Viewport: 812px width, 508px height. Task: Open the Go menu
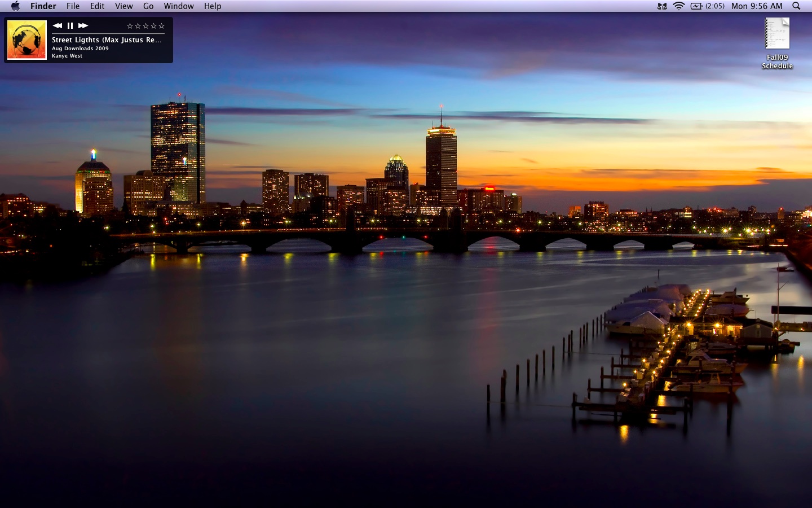pyautogui.click(x=148, y=6)
